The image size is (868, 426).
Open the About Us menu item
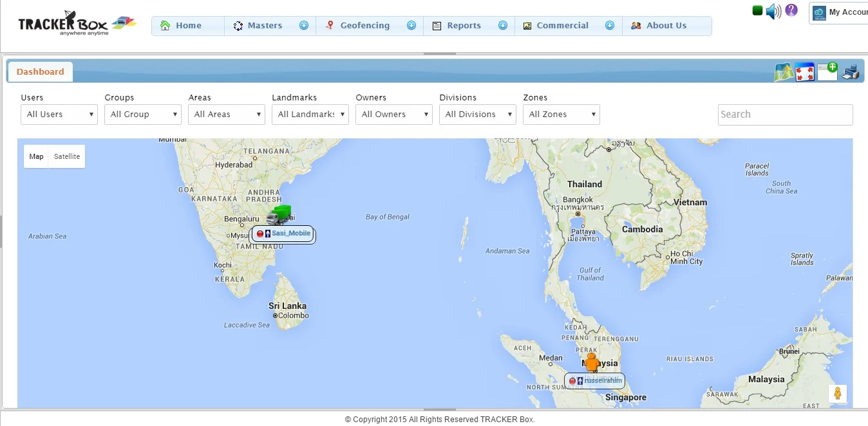(666, 26)
